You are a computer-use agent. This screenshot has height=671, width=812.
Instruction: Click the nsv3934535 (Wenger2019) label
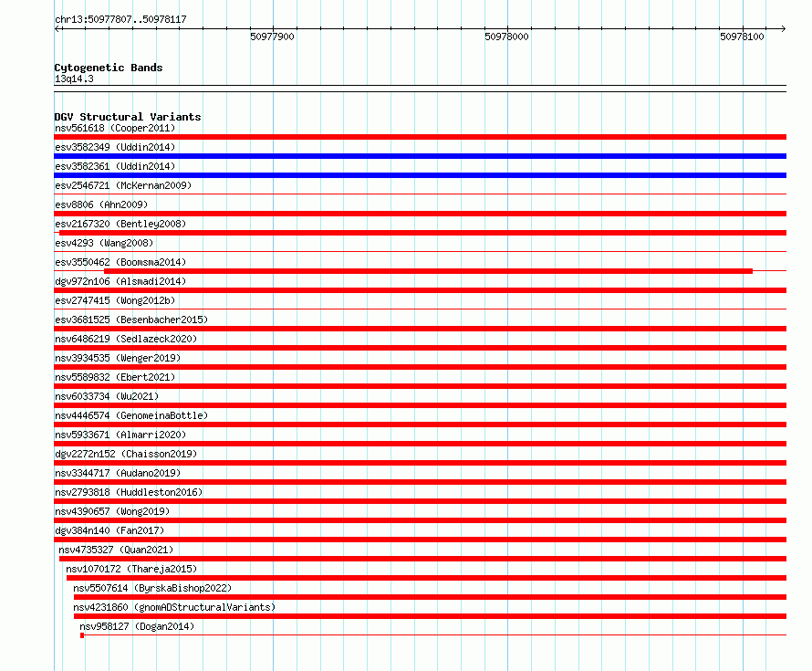118,358
